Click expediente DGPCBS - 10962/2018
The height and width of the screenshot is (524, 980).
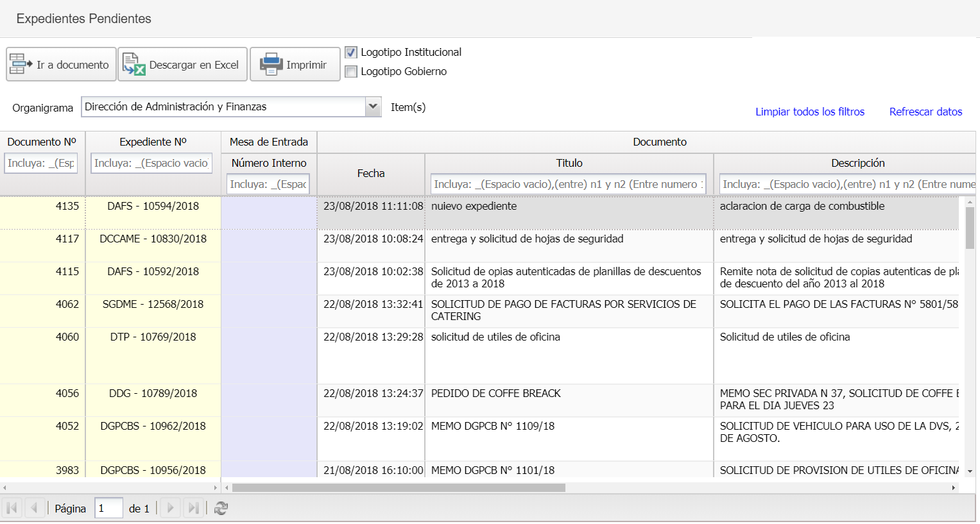(x=153, y=426)
